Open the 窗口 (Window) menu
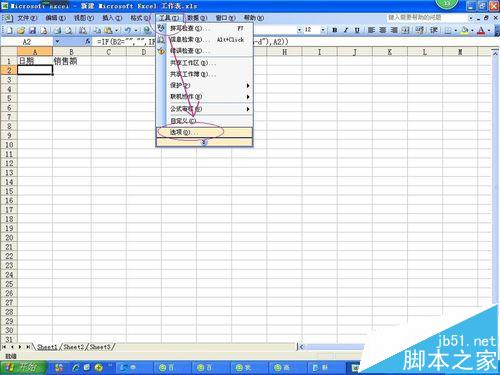 (225, 18)
